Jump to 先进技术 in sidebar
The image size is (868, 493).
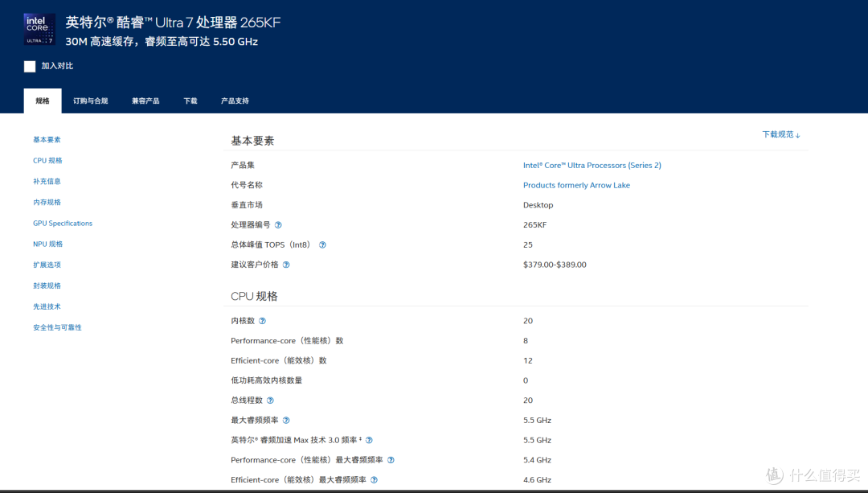tap(47, 307)
